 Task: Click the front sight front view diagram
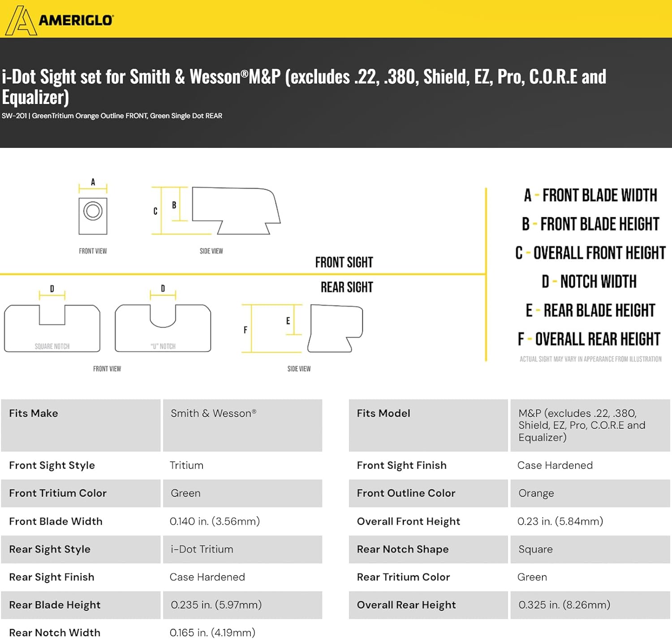(93, 216)
